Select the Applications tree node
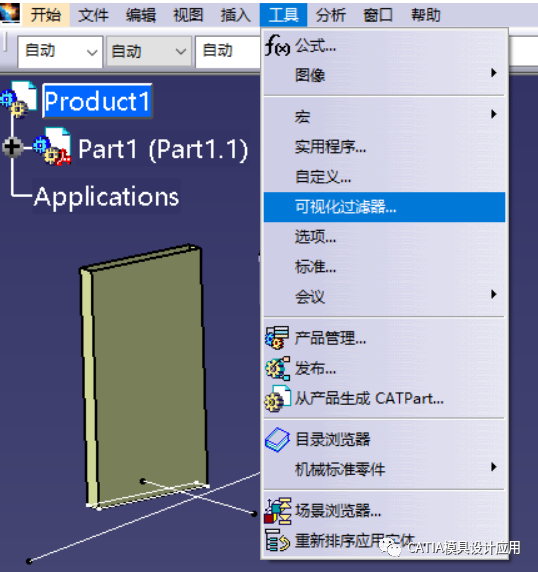538x572 pixels. (x=107, y=197)
